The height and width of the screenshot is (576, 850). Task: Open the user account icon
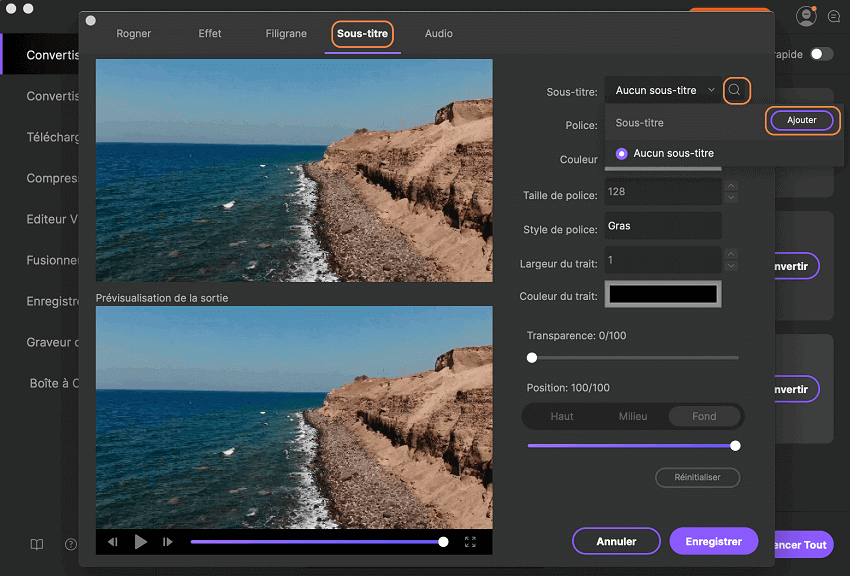806,16
